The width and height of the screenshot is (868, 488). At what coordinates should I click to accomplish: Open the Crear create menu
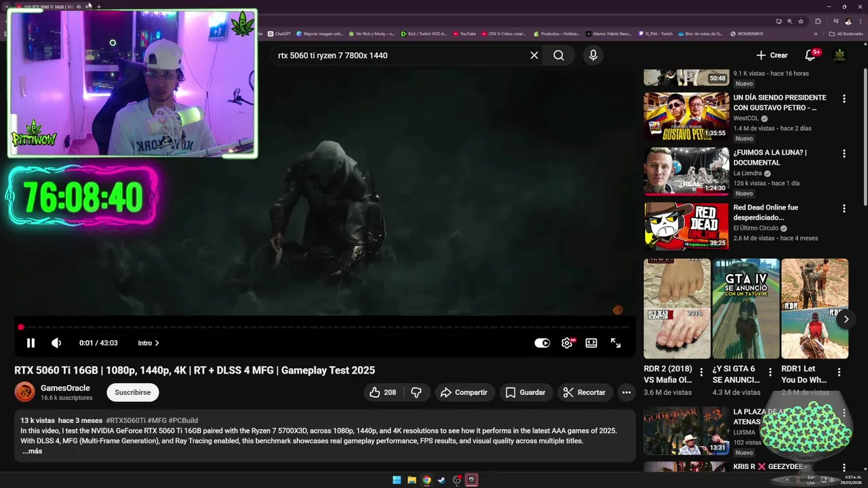click(772, 56)
